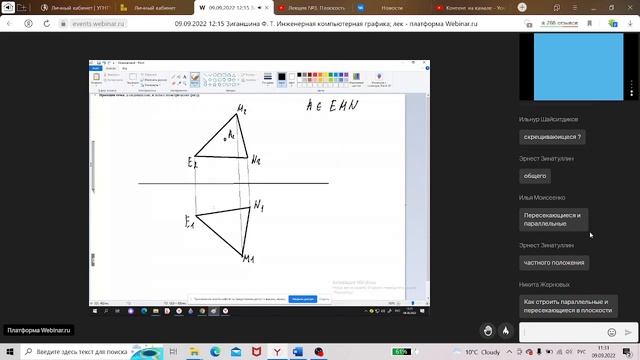
Task: Switch to 'Контент на канале' browser tab
Action: (470, 8)
